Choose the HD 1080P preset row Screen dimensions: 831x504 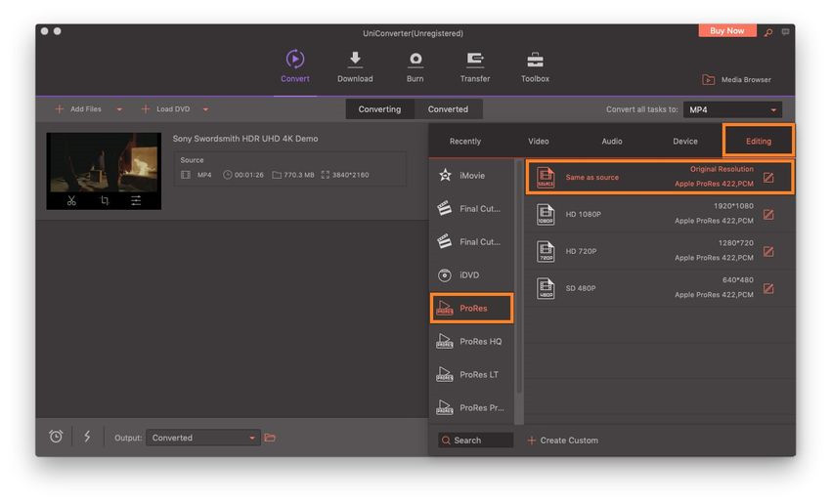659,215
